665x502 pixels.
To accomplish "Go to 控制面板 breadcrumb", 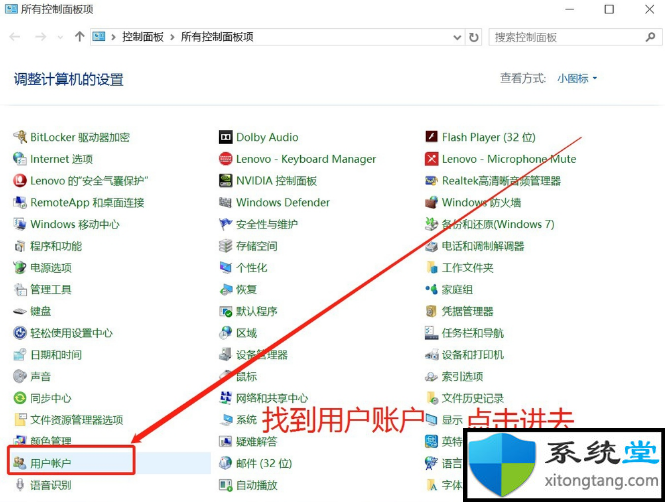I will point(143,37).
